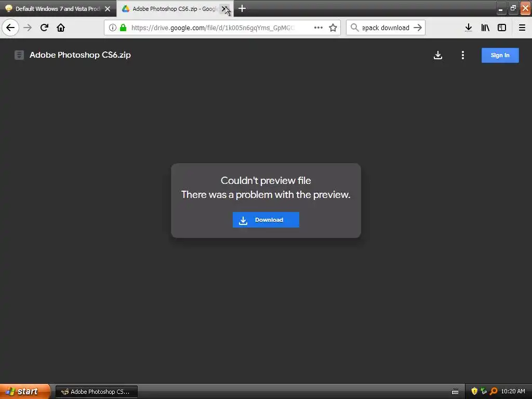Go back to the previous page
The image size is (532, 399).
[10, 28]
